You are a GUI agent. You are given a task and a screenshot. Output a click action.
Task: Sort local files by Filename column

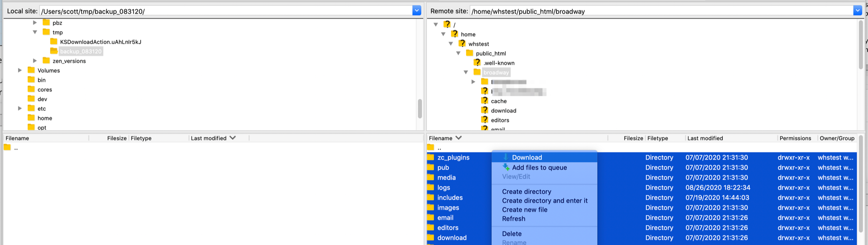pos(46,138)
